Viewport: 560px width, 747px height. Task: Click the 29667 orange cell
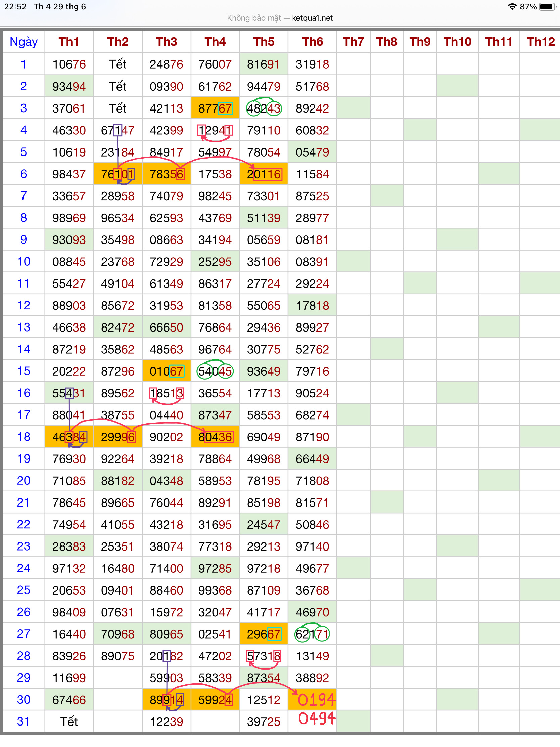pos(264,634)
